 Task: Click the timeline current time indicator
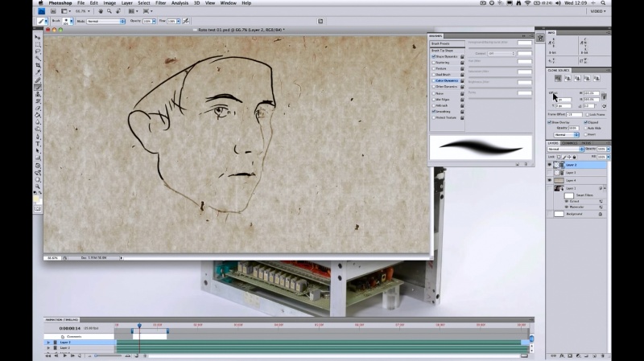[x=139, y=326]
